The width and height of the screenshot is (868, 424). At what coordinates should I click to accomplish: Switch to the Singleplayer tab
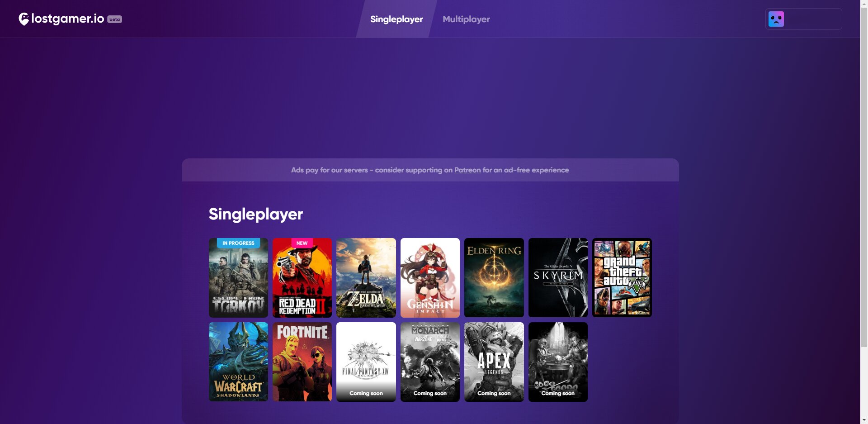(x=396, y=19)
